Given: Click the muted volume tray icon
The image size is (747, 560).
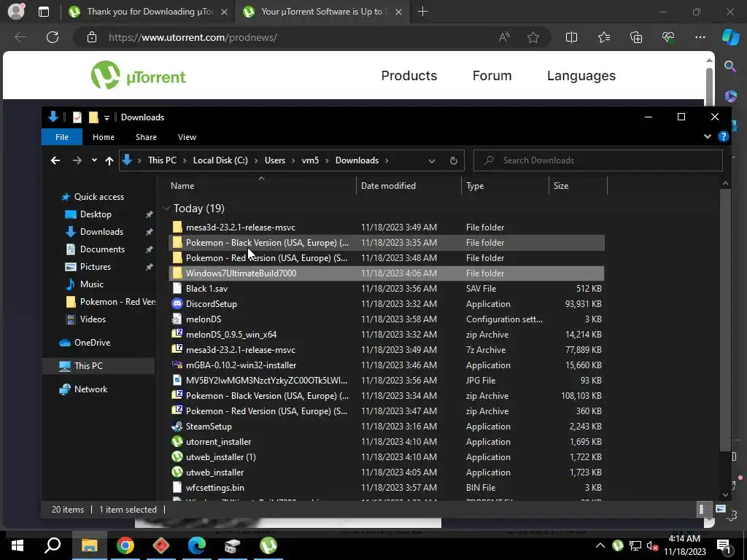Looking at the screenshot, I should click(653, 545).
